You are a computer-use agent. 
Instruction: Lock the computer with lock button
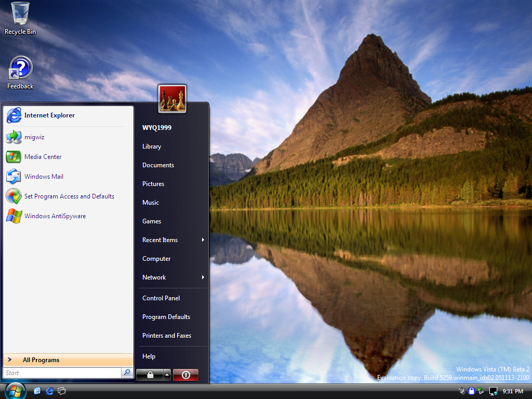click(150, 375)
